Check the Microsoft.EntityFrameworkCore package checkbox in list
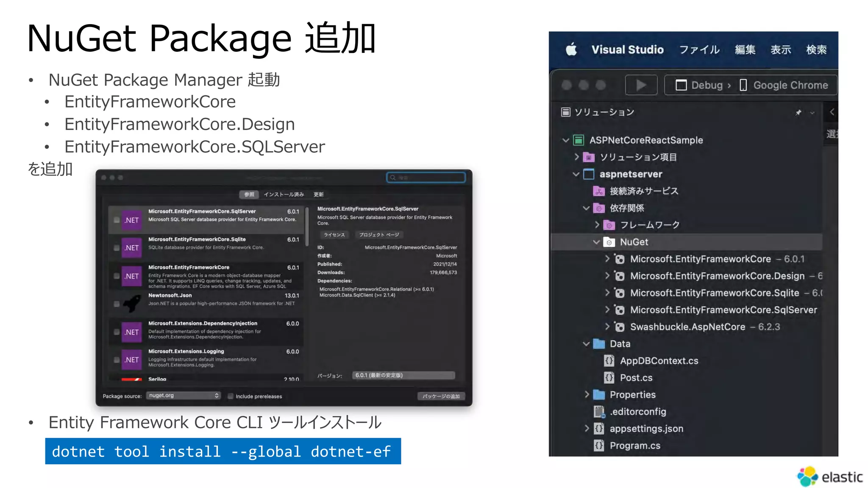This screenshot has width=868, height=488. tap(117, 276)
